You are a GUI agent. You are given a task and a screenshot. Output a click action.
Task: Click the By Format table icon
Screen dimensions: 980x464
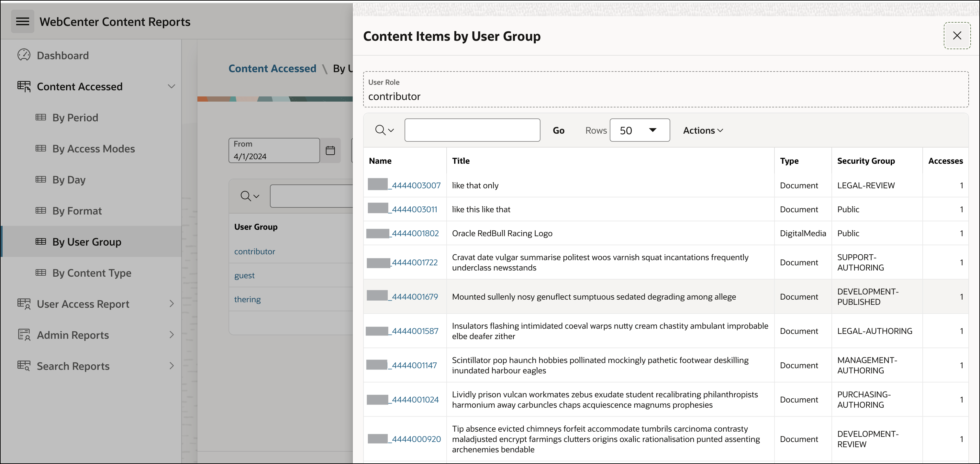tap(41, 210)
